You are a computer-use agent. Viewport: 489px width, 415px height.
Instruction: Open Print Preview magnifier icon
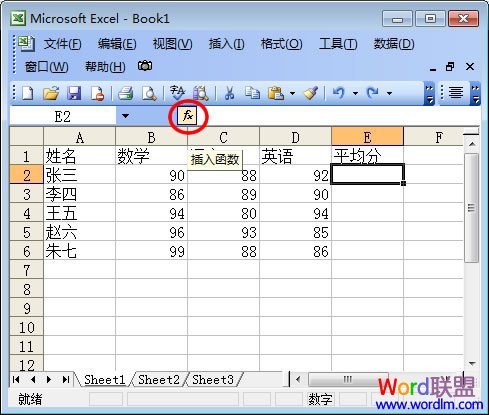click(149, 93)
